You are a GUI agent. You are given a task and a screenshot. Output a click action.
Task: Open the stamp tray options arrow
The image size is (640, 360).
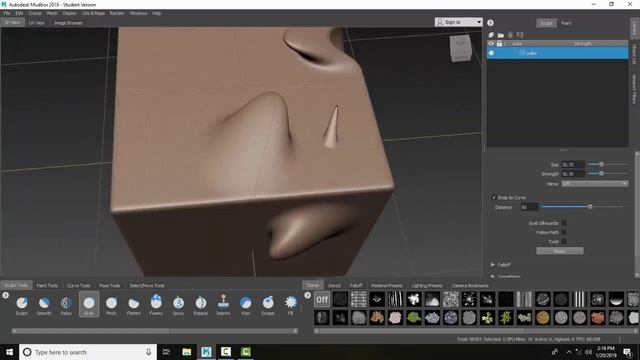pos(307,295)
